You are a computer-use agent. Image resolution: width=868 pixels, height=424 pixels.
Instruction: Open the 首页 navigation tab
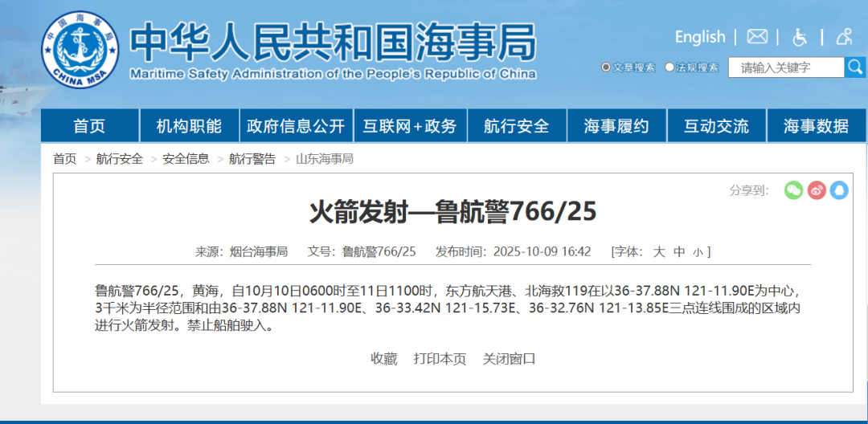point(90,125)
